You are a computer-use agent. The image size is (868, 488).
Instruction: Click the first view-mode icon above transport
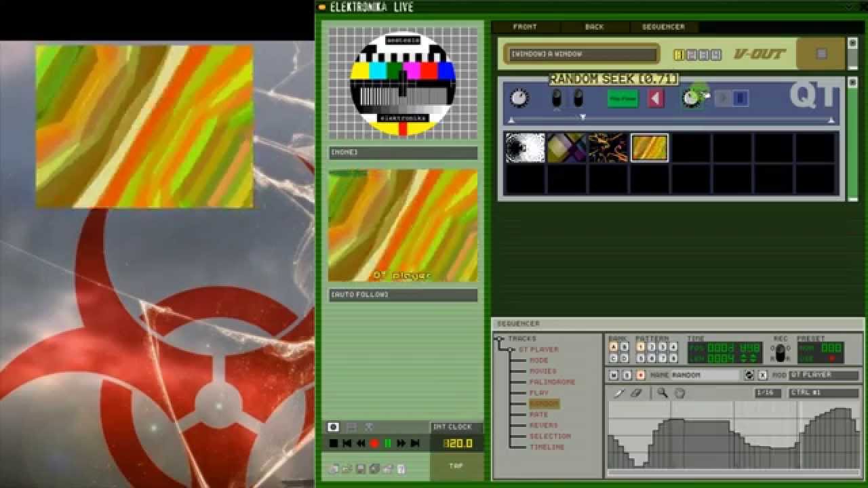(333, 427)
